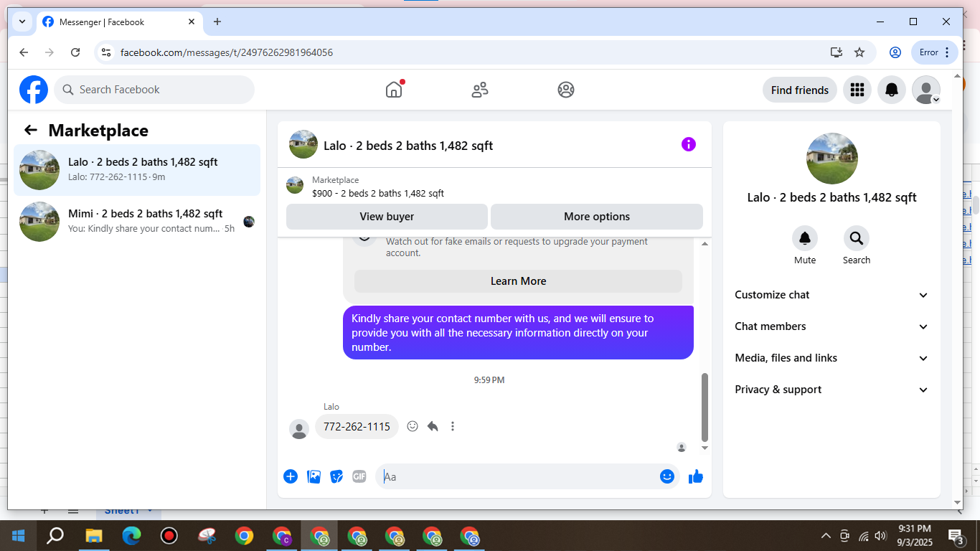The image size is (980, 551).
Task: Click the 772-262-1115 message bubble
Action: point(357,427)
